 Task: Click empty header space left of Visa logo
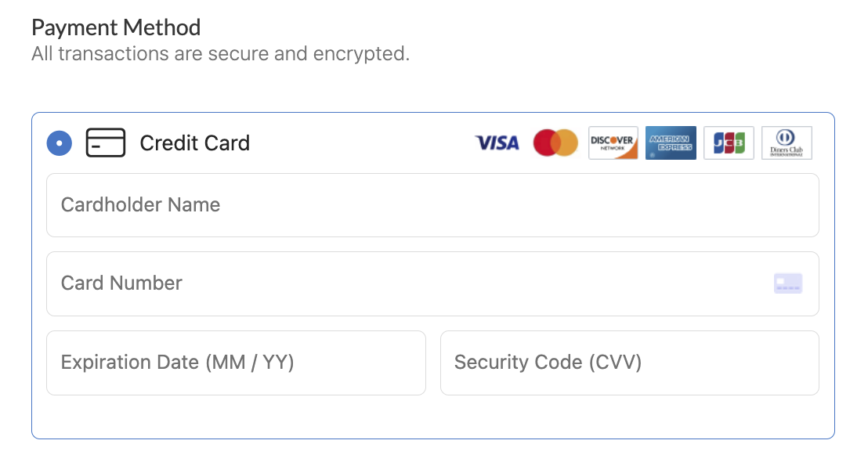pyautogui.click(x=360, y=143)
